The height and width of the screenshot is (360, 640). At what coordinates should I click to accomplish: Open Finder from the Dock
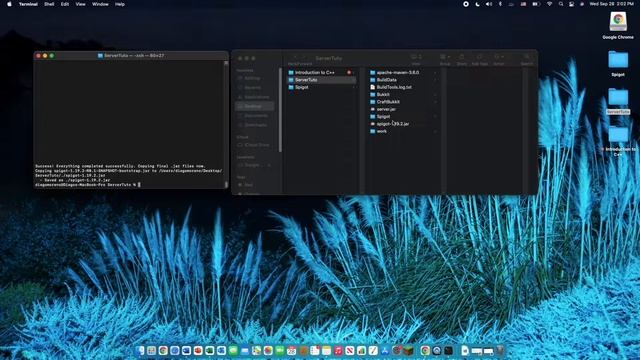pyautogui.click(x=140, y=350)
